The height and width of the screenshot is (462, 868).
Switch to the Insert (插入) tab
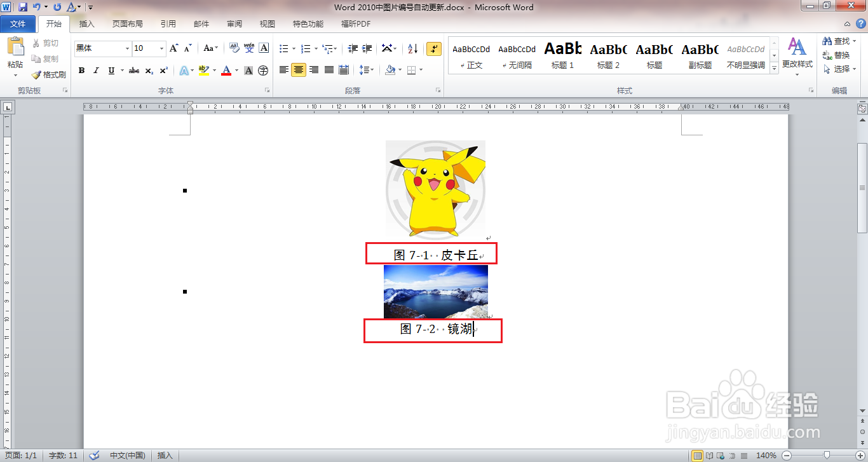coord(86,24)
